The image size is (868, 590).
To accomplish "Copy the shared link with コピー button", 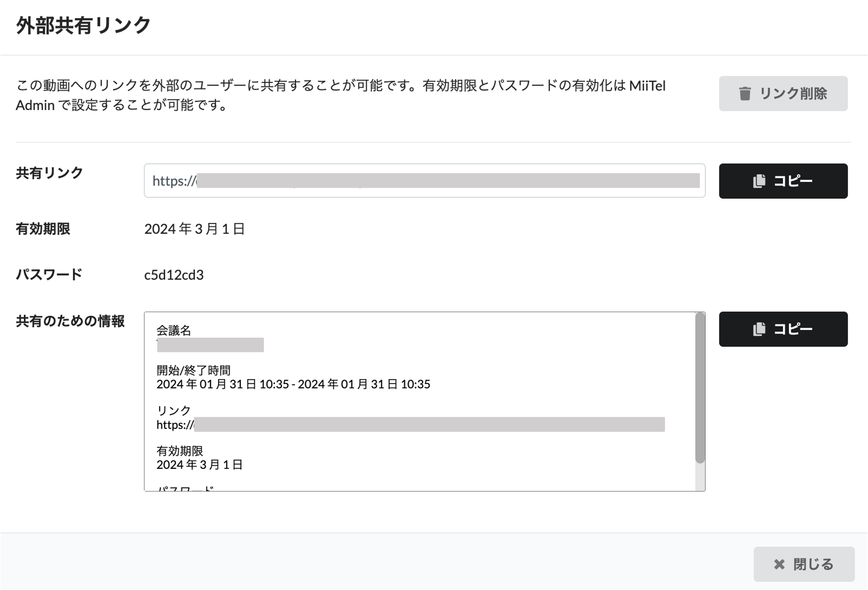I will pyautogui.click(x=783, y=181).
